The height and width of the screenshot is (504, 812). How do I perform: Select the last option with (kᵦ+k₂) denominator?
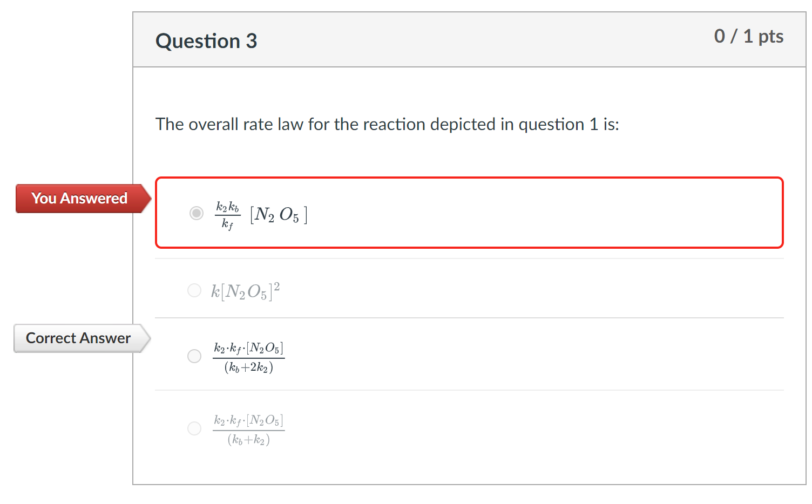[194, 428]
